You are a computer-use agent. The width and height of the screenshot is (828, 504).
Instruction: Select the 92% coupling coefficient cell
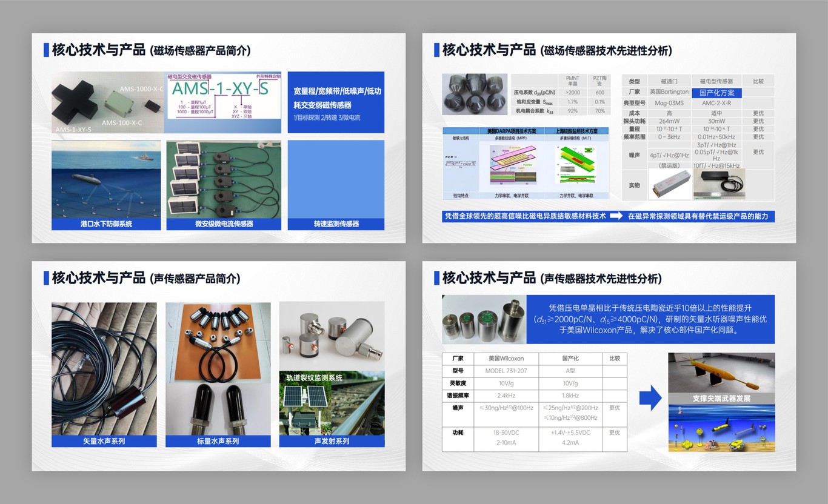(x=573, y=111)
